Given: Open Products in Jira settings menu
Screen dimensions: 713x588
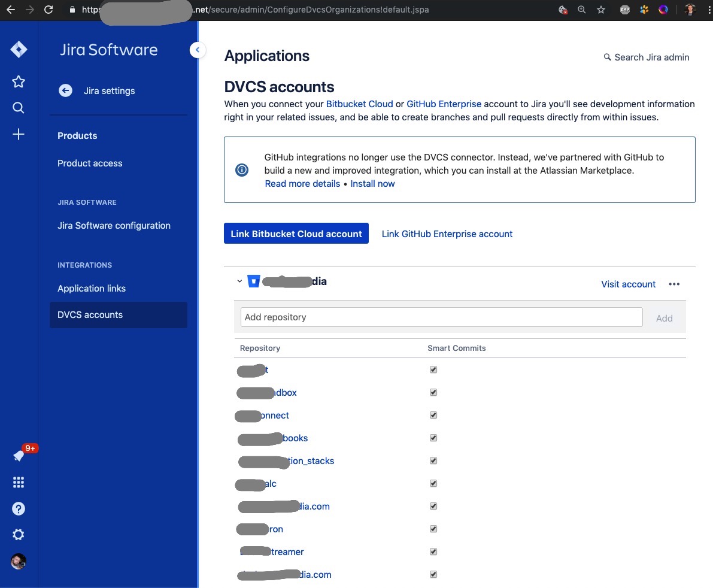Looking at the screenshot, I should pyautogui.click(x=77, y=135).
